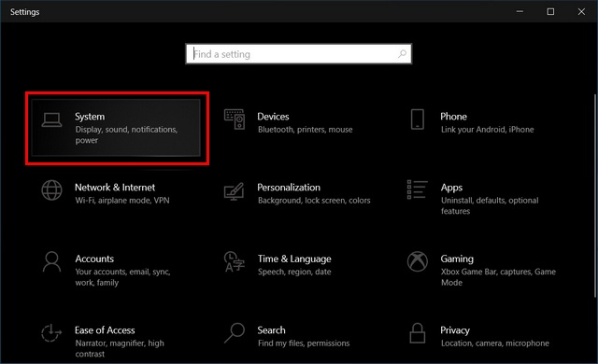Click the Find a setting search box
Screen dimensions: 598x364
click(x=299, y=54)
